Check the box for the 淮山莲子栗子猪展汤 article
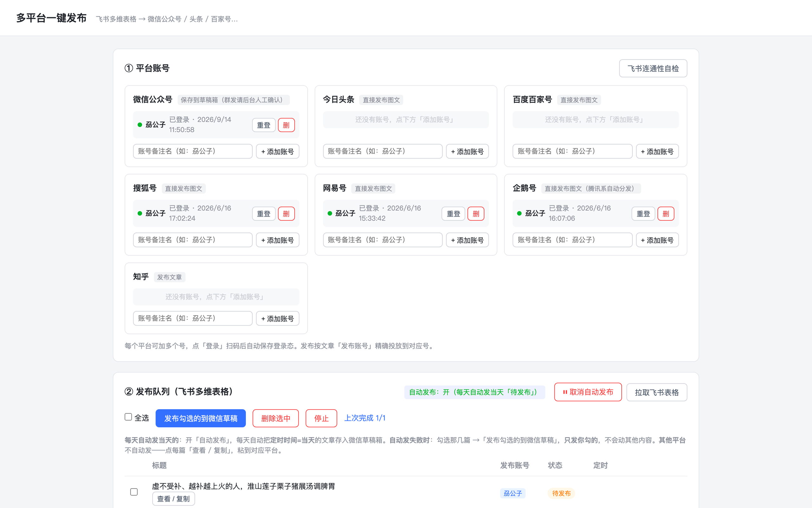 pyautogui.click(x=134, y=492)
